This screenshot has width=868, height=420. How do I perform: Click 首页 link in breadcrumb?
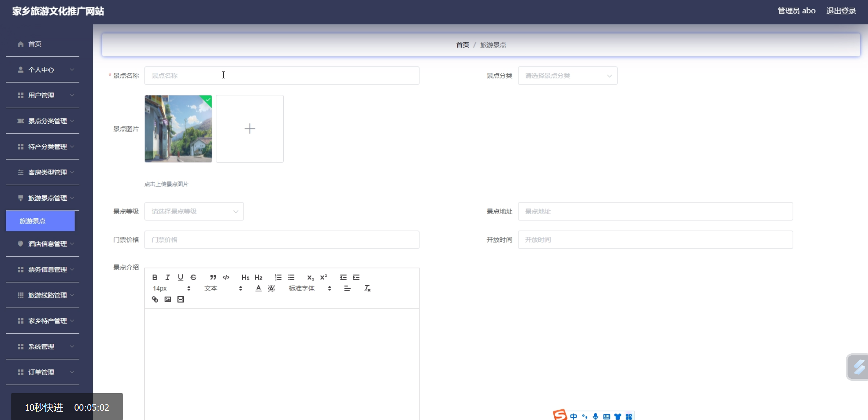coord(462,45)
